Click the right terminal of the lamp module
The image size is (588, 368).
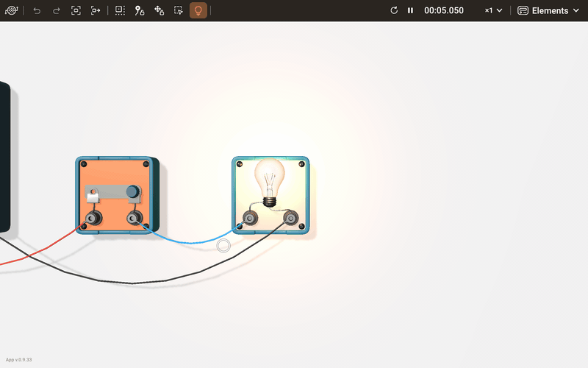coord(290,218)
